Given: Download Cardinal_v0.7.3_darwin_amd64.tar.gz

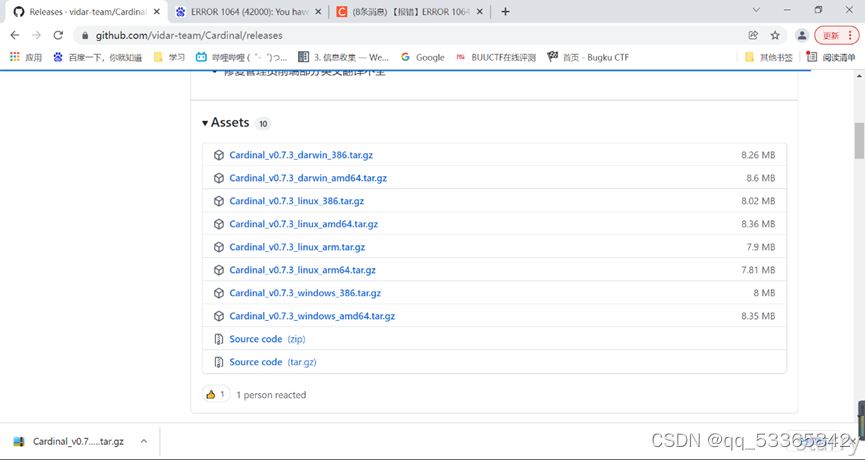Looking at the screenshot, I should coord(308,178).
